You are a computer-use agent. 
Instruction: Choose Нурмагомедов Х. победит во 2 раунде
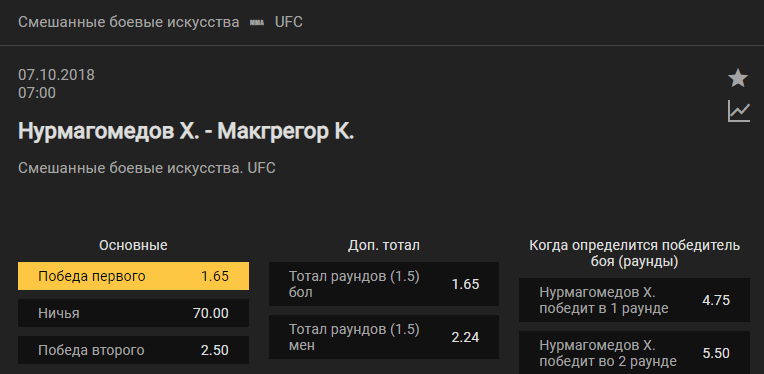[634, 353]
